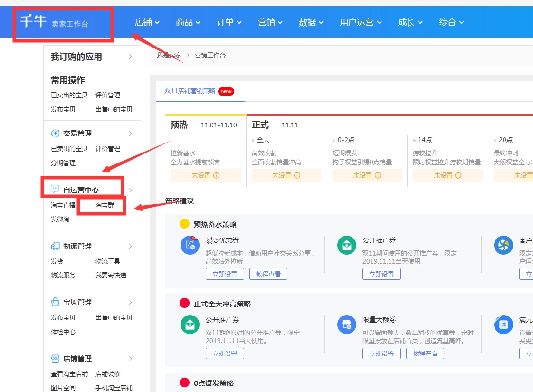533x392 pixels.
Task: Click the info icon in 14点 未设置
Action: point(458,175)
